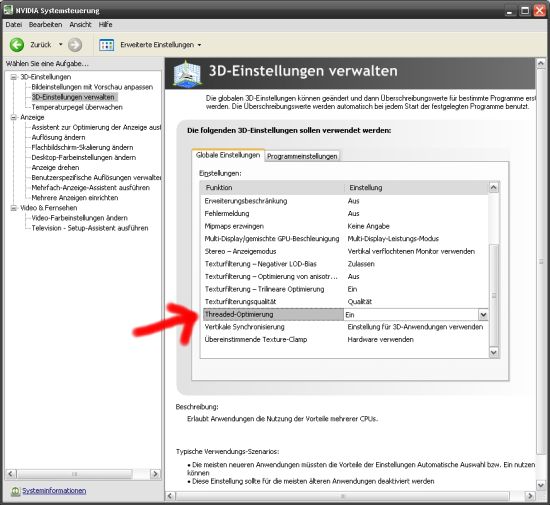Viewport: 550px width, 505px height.
Task: Click the Hardware verwenden value
Action: (381, 339)
